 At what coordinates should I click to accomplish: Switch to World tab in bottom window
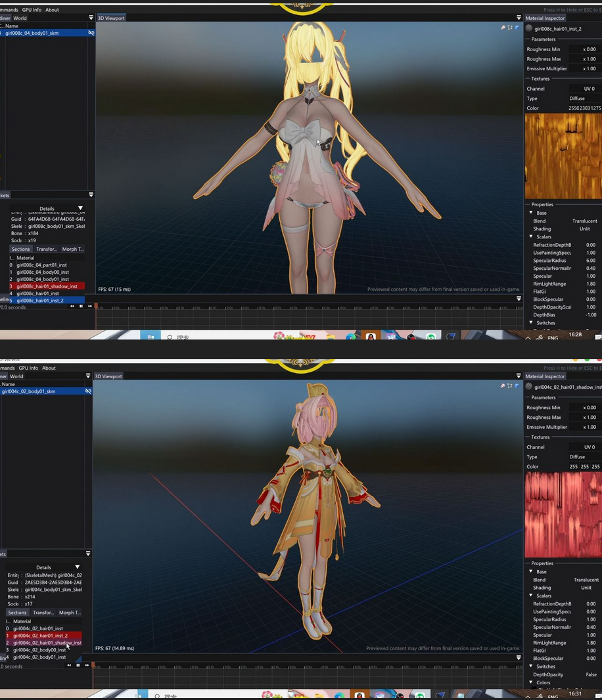[x=16, y=376]
